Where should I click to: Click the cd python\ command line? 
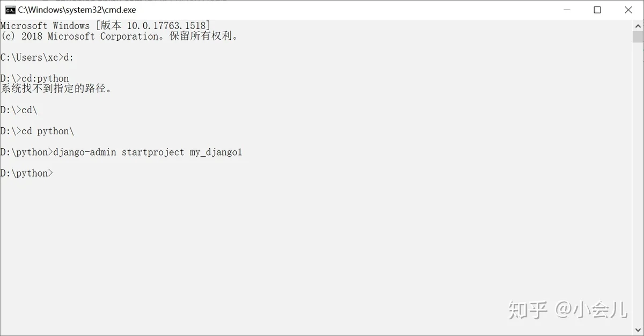pyautogui.click(x=37, y=131)
